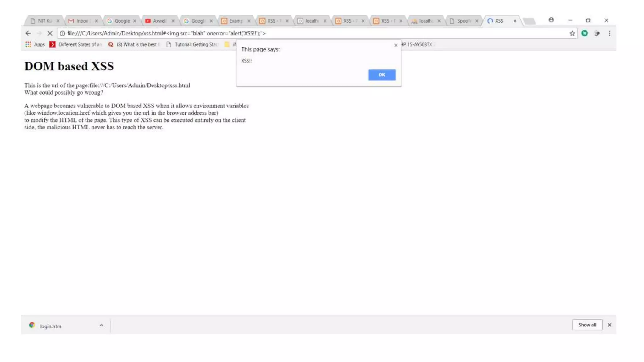The image size is (644, 362).
Task: Open the Chrome three-dot menu
Action: pyautogui.click(x=609, y=33)
